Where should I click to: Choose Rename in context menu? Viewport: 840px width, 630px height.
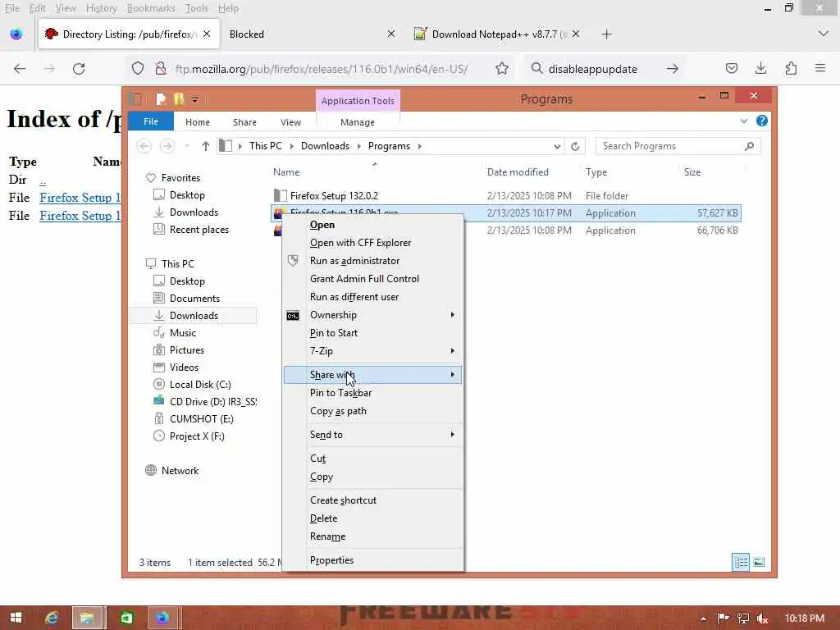372,536
